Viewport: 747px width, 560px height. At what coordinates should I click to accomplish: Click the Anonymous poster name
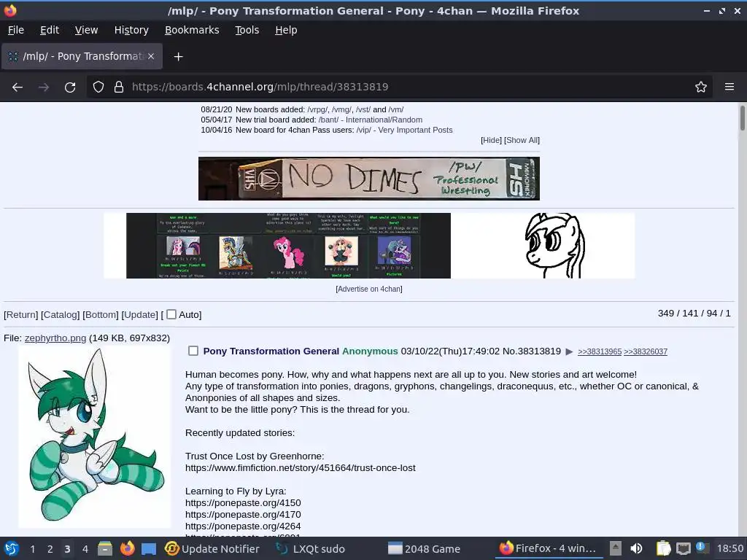[x=370, y=351]
